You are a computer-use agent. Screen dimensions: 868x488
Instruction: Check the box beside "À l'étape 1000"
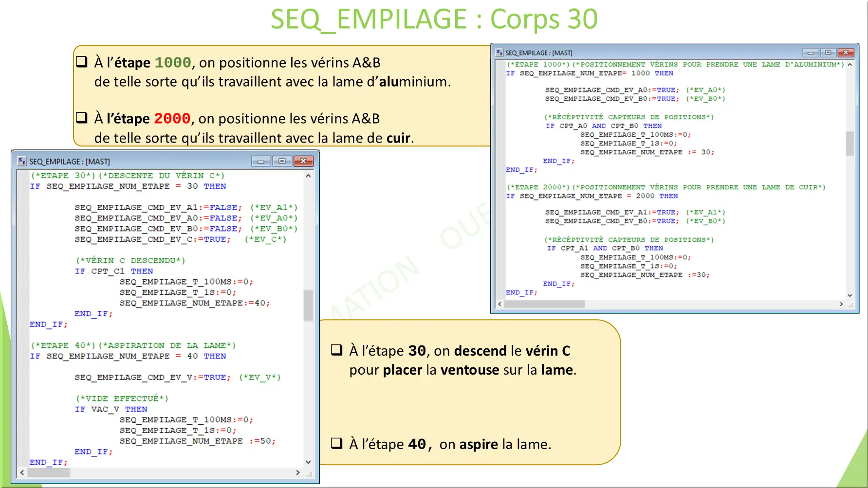pyautogui.click(x=81, y=61)
